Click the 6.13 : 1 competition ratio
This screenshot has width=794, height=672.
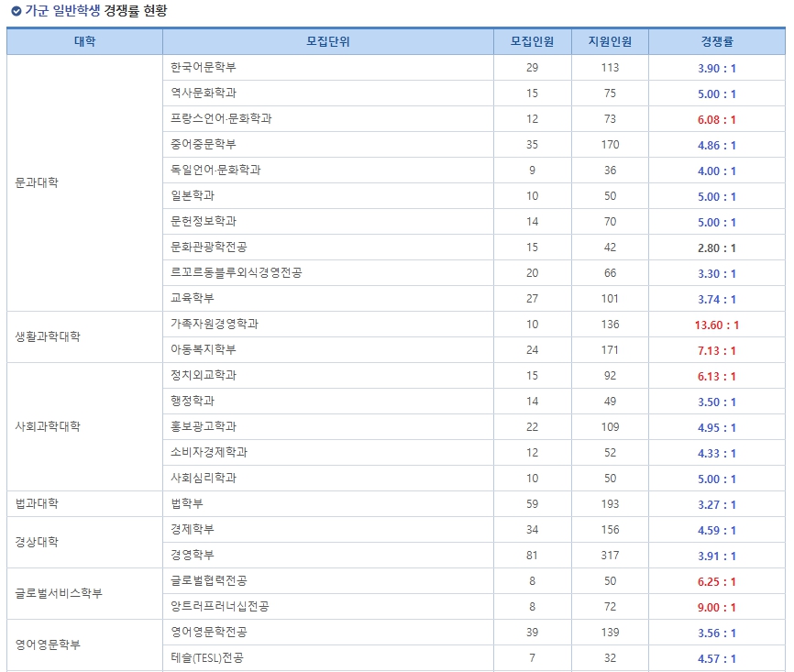pos(717,377)
